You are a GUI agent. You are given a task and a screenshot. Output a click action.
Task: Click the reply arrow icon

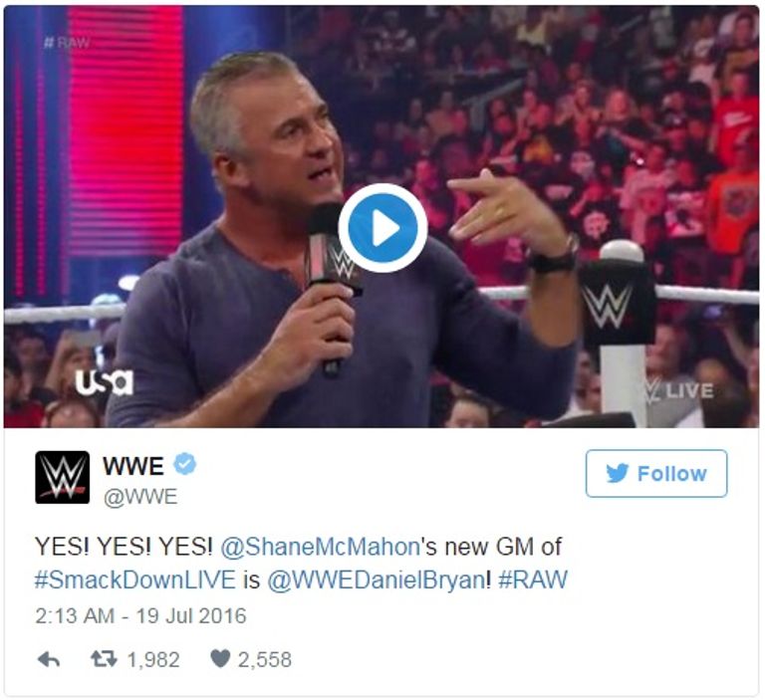coord(49,659)
